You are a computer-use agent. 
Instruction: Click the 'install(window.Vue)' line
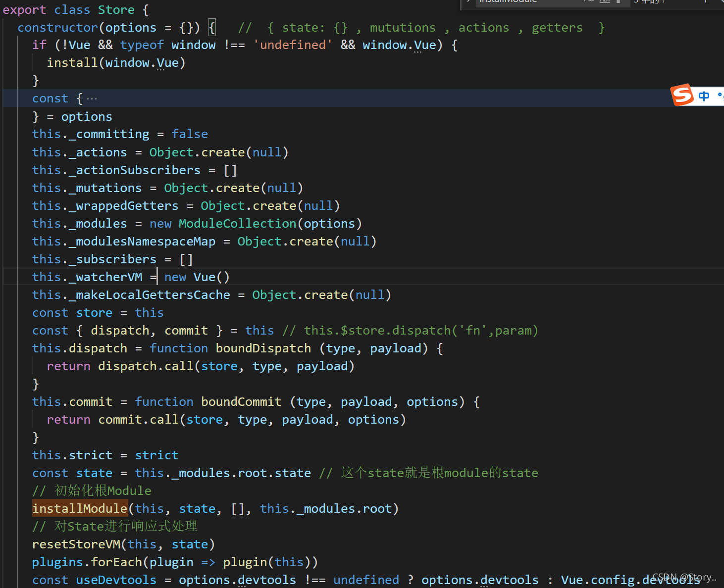point(116,63)
